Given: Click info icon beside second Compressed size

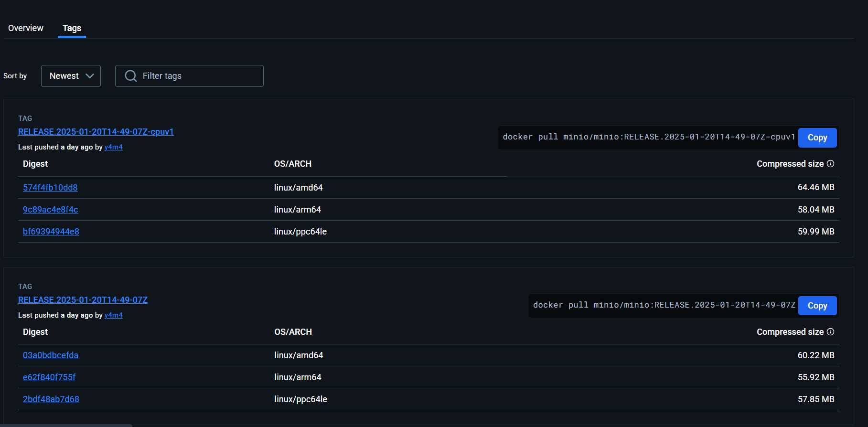Looking at the screenshot, I should [831, 332].
